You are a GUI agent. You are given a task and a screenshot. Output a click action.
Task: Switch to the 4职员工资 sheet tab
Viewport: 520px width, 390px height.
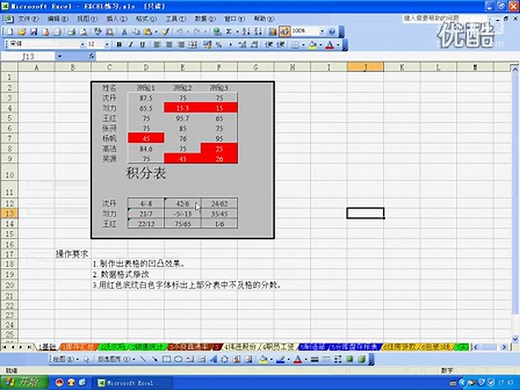278,347
